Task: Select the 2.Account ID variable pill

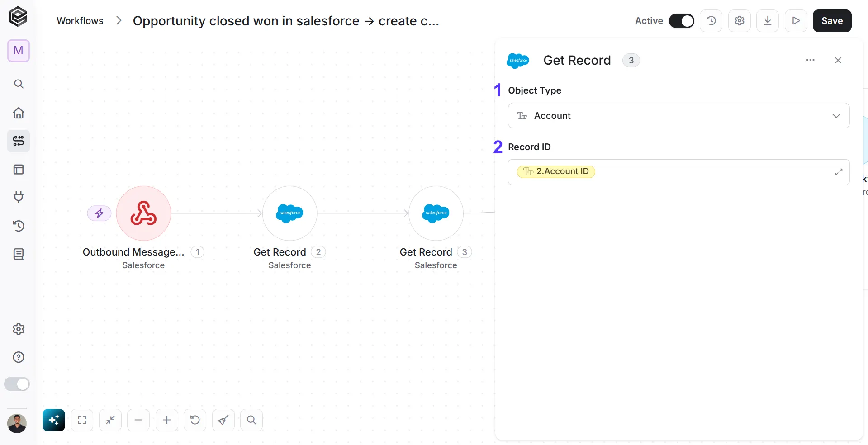Action: 556,171
